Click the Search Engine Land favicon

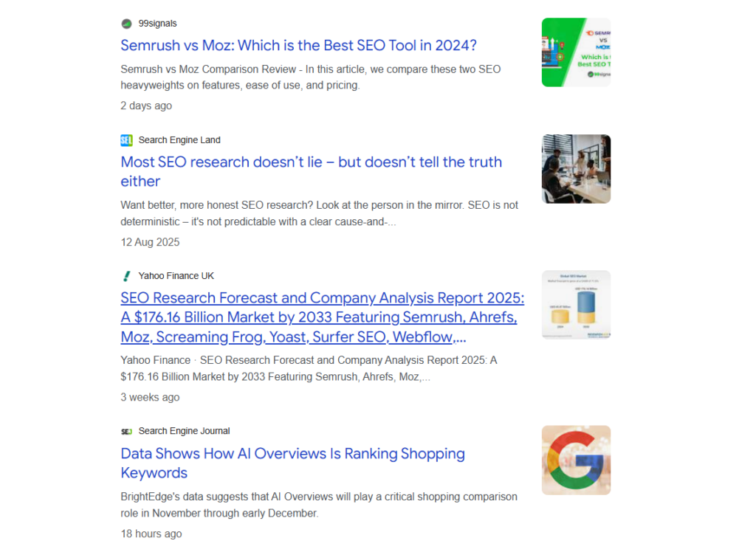[x=126, y=140]
